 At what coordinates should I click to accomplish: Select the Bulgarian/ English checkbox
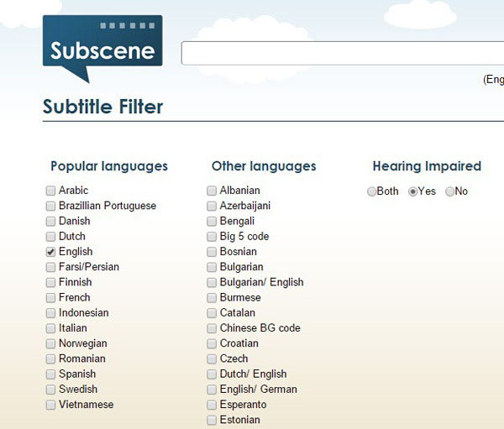coord(212,282)
